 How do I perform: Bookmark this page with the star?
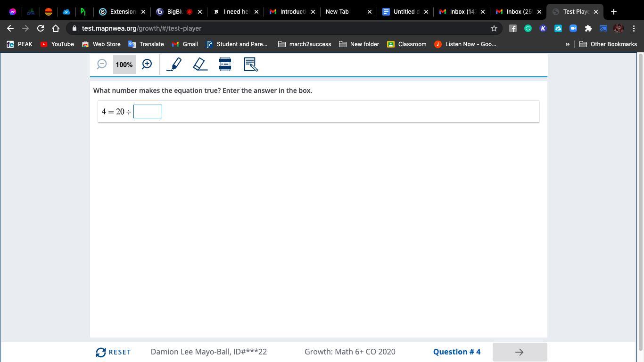tap(494, 28)
